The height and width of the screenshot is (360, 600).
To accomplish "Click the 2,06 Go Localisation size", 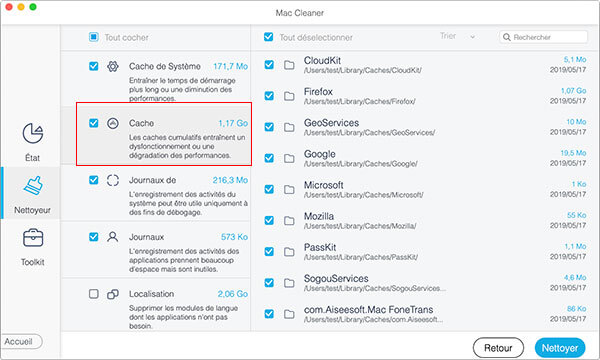I will [233, 294].
